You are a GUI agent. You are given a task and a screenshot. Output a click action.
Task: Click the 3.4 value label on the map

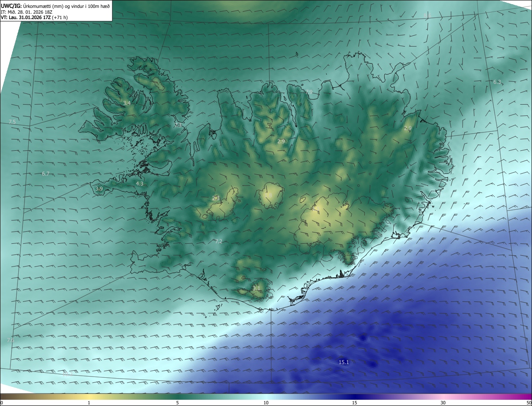tap(127, 103)
